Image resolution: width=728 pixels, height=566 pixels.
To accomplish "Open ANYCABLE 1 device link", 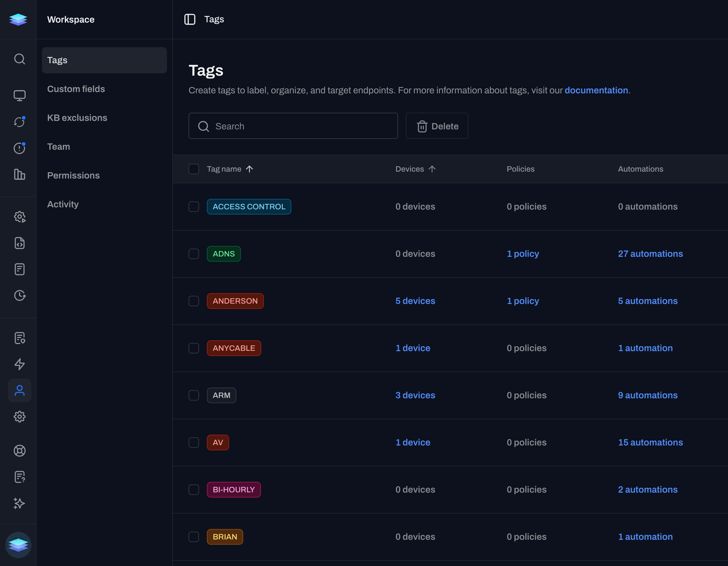I will point(413,348).
